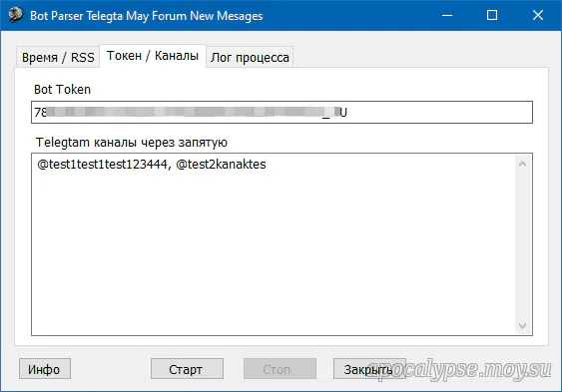Switch to the Время / RSS tab

(x=58, y=57)
